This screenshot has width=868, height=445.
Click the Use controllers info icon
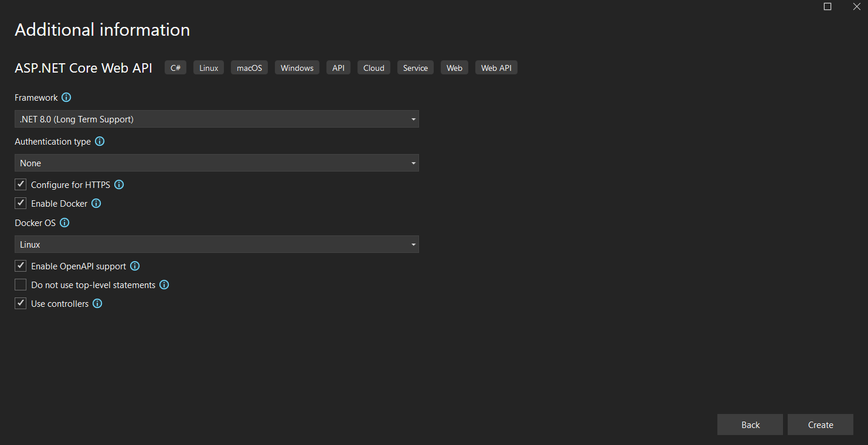click(97, 303)
